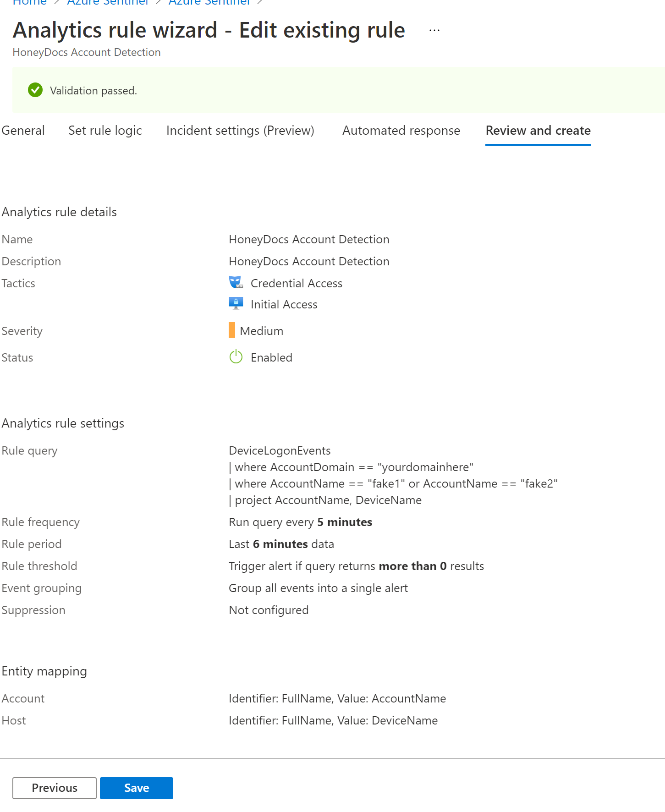Screen dimensions: 665x812
Task: Save the analytics rule
Action: (x=137, y=788)
